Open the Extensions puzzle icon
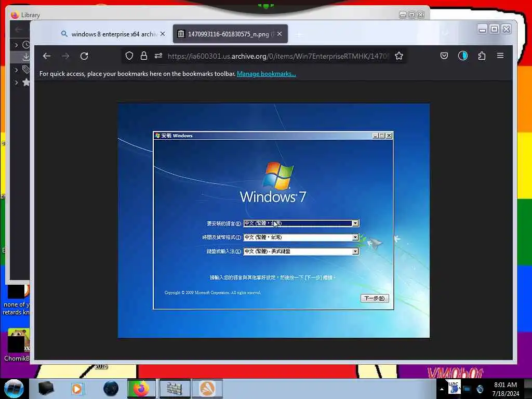532x399 pixels. point(482,56)
